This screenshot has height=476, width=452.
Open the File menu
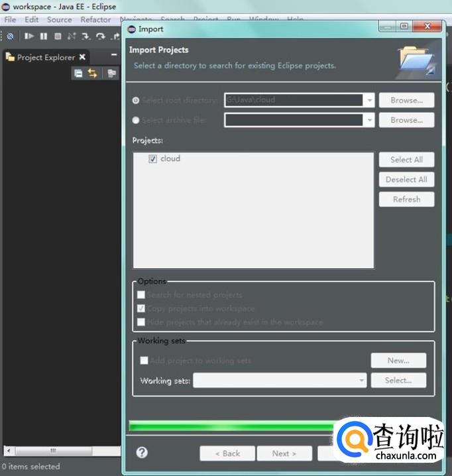(10, 20)
